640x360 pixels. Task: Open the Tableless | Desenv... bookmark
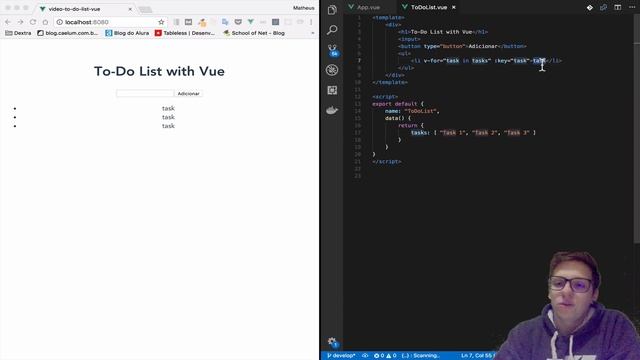(x=185, y=33)
